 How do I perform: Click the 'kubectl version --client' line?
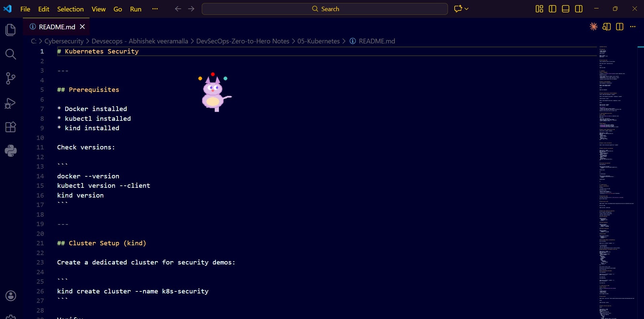[x=104, y=185]
